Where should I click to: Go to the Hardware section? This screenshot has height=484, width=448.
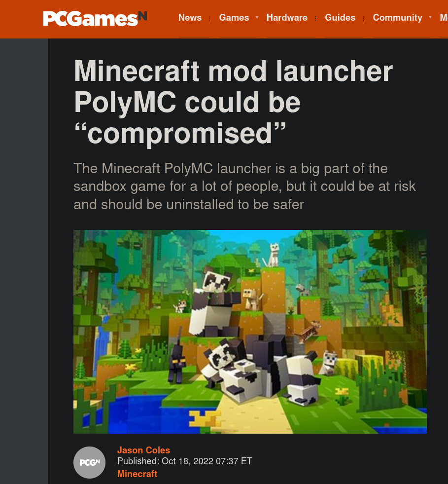point(287,18)
